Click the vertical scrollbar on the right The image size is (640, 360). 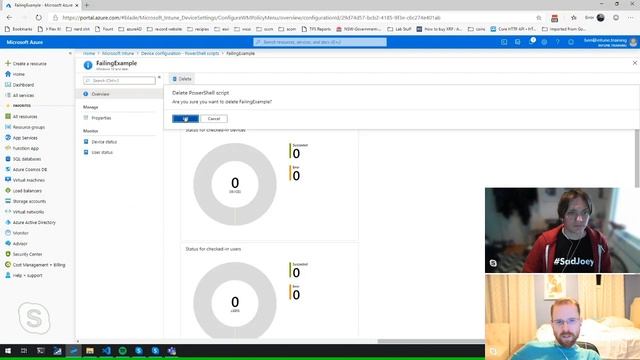(637, 158)
